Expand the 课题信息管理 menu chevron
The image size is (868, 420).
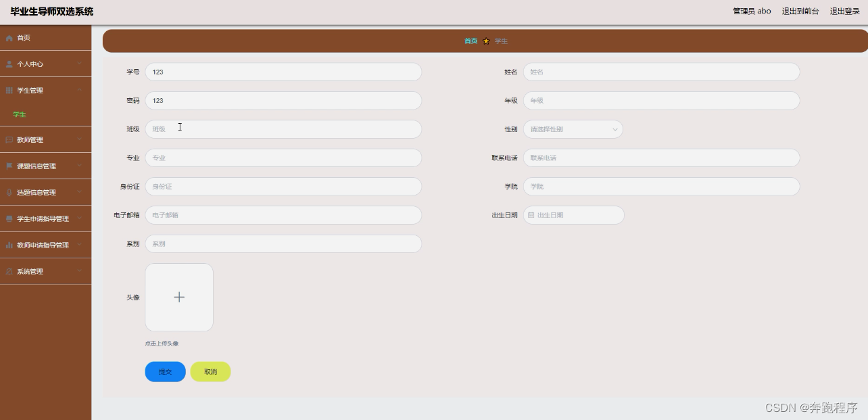point(79,166)
